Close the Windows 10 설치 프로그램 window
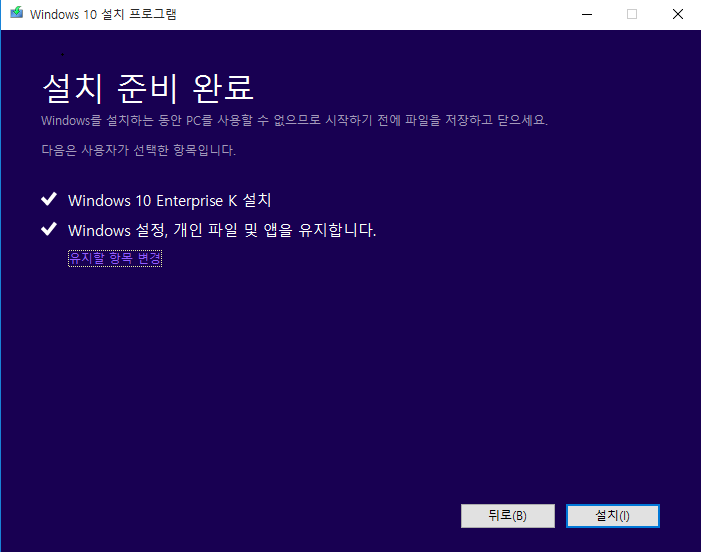Image resolution: width=701 pixels, height=552 pixels. [678, 14]
